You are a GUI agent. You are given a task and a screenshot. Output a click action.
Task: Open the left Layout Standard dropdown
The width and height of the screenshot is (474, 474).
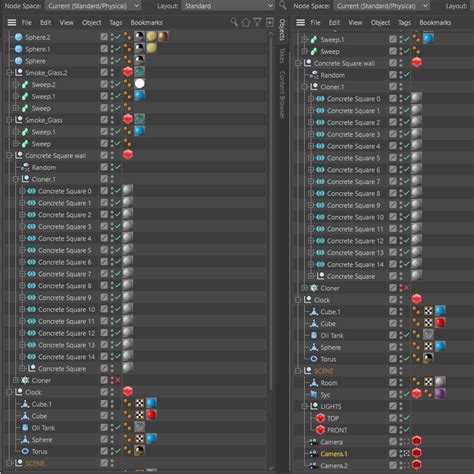tap(227, 6)
